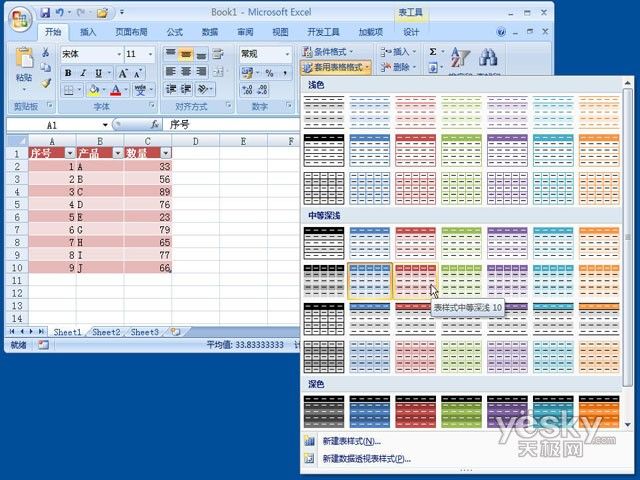Switch to 页面布局 ribbon tab
Viewport: 640px width, 480px height.
131,32
